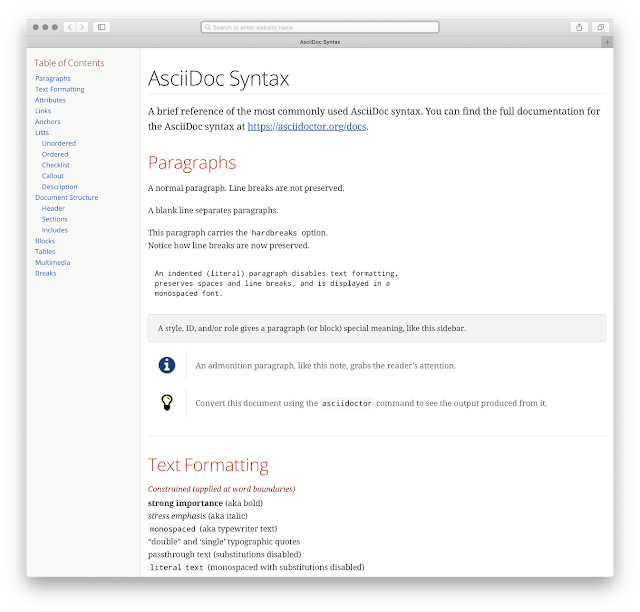The height and width of the screenshot is (612, 640).
Task: Navigate to the Ordered lists entry
Action: (x=55, y=154)
